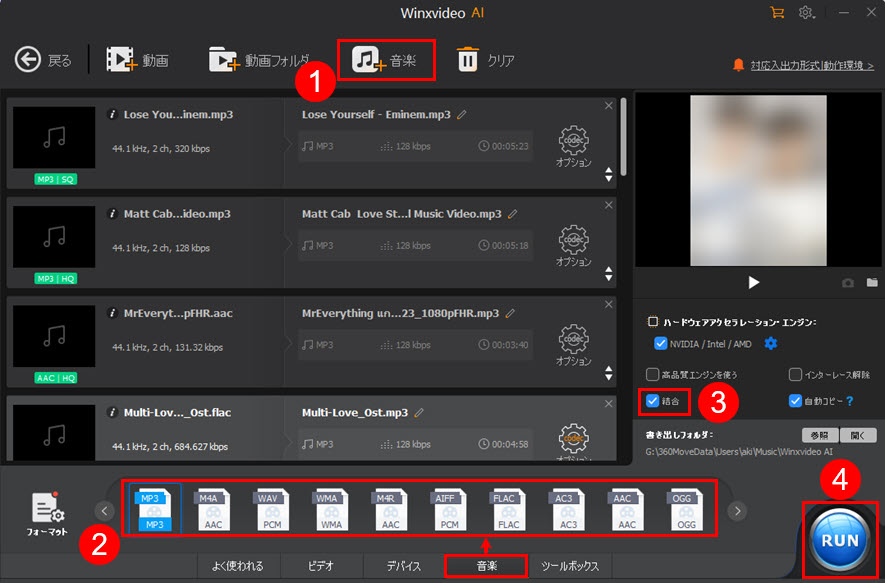Show info for Multi-Lov..._Ost.flac
Image resolution: width=885 pixels, height=583 pixels.
112,413
